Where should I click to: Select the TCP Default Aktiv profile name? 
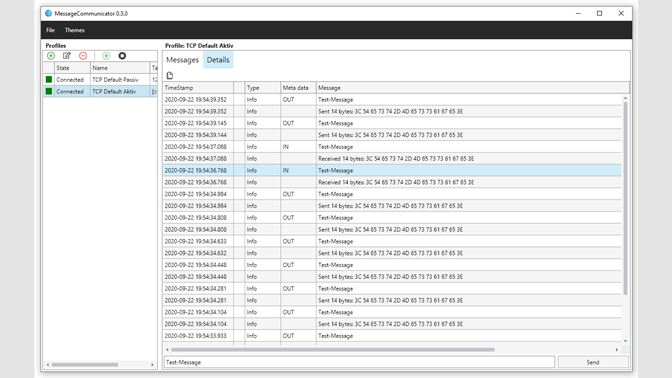[114, 91]
